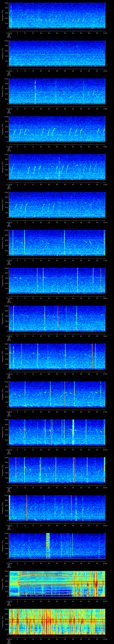Click the 5:18:00 start time label
Screen dimensions: 114x644
click(9, 336)
